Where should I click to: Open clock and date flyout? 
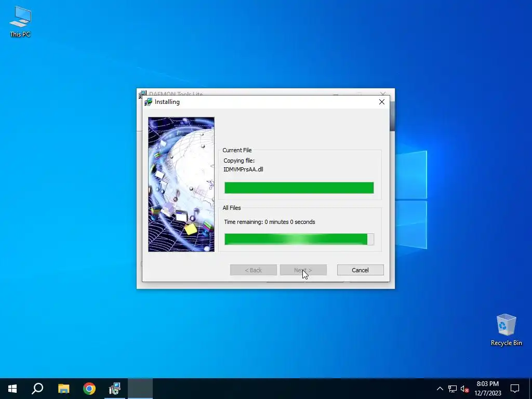487,389
